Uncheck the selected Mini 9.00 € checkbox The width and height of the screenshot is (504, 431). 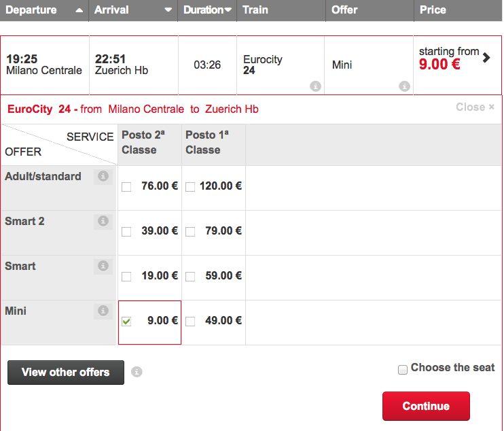point(126,322)
